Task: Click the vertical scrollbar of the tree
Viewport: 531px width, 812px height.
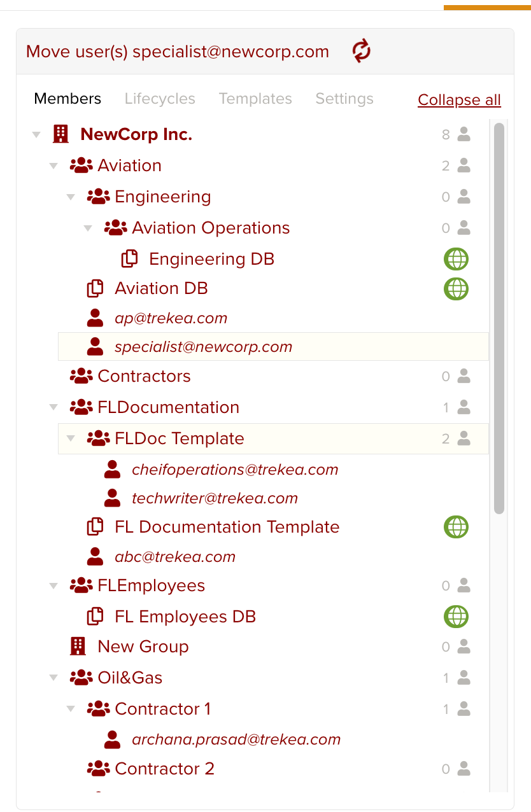Action: point(499,318)
